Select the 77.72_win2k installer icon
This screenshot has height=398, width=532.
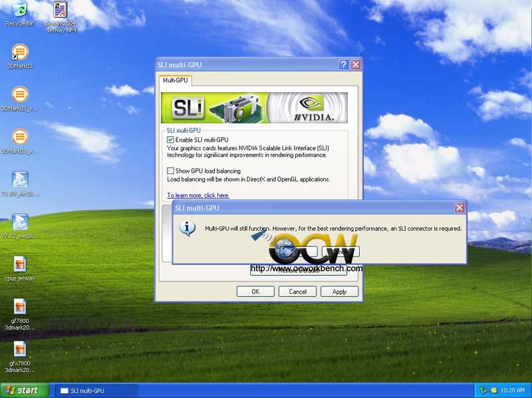point(20,226)
